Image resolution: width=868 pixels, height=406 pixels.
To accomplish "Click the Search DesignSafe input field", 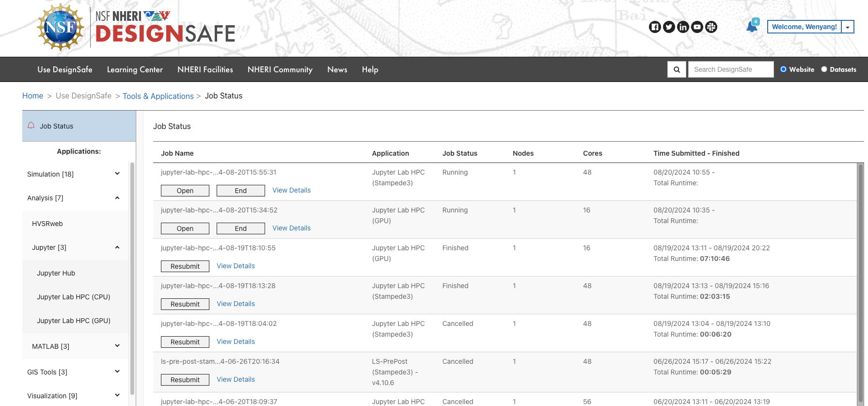I will pyautogui.click(x=730, y=69).
